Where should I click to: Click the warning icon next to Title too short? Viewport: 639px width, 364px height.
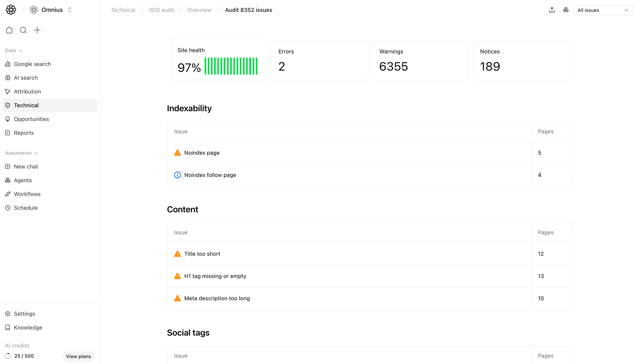click(x=177, y=253)
